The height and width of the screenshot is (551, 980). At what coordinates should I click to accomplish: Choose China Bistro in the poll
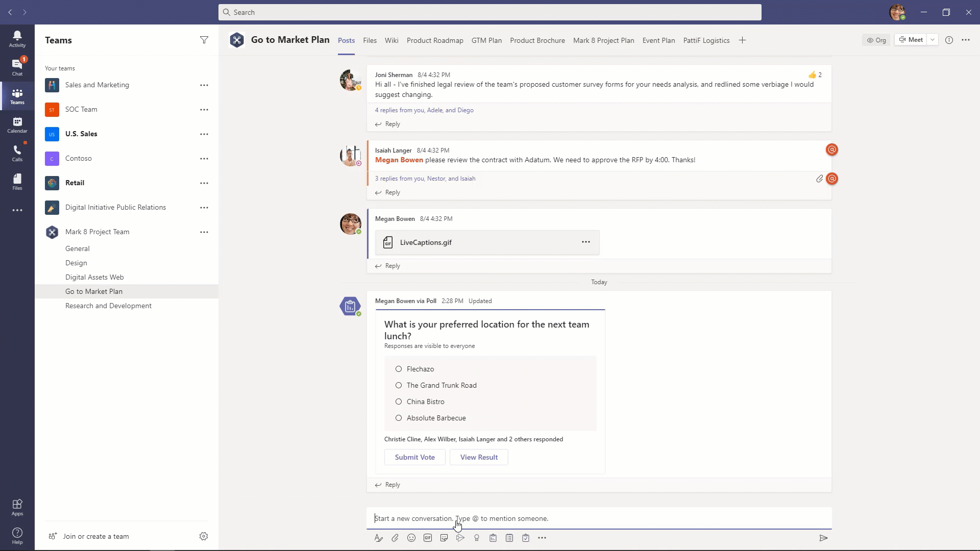click(x=399, y=402)
